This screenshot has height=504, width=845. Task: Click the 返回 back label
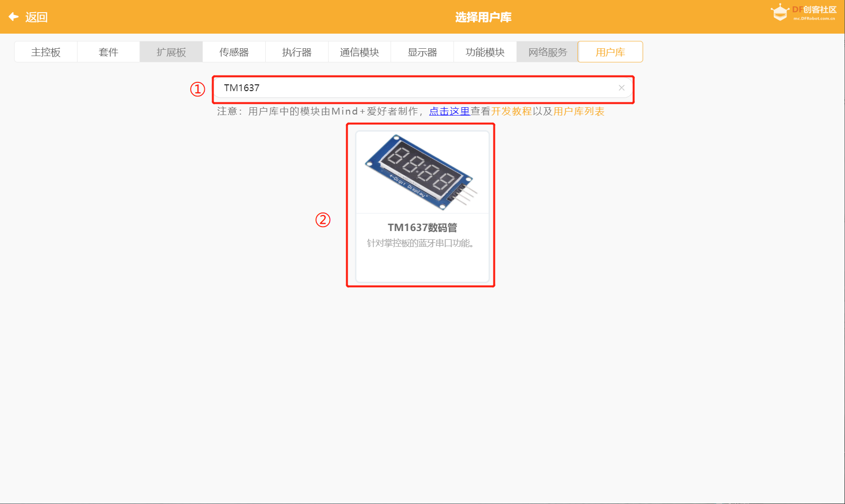pos(37,17)
